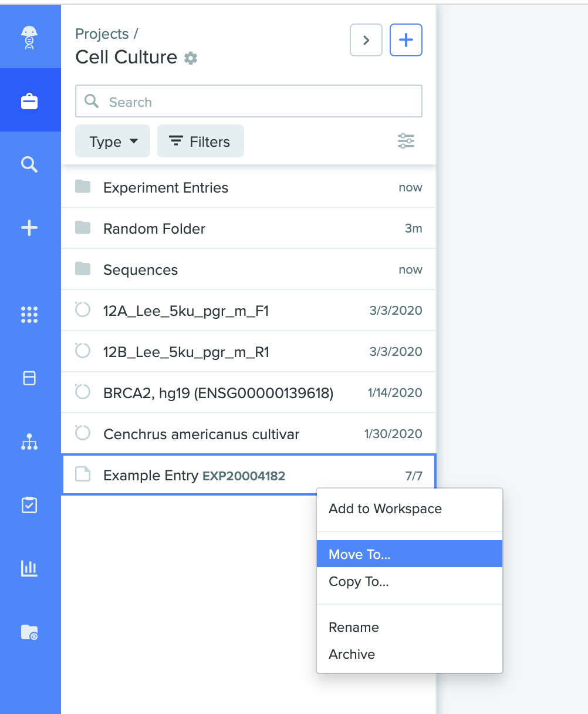Open display options sliders icon
Image resolution: width=588 pixels, height=714 pixels.
click(x=406, y=142)
